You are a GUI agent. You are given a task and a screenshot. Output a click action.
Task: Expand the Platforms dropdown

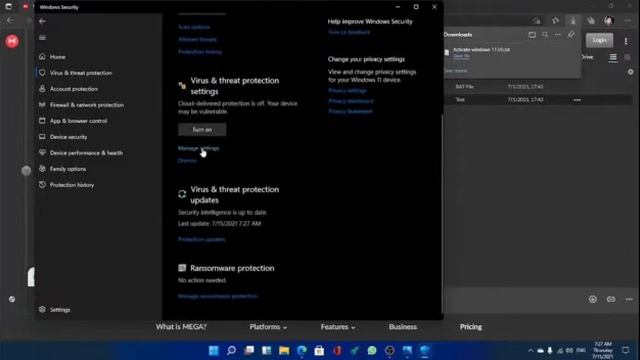268,327
